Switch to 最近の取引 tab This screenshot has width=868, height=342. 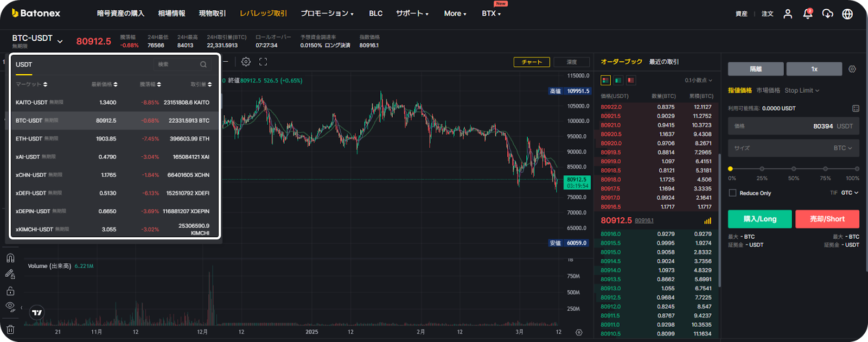coord(664,62)
